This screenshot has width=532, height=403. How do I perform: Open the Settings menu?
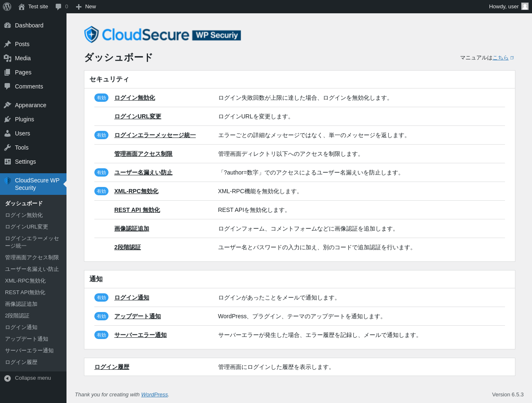[x=33, y=162]
